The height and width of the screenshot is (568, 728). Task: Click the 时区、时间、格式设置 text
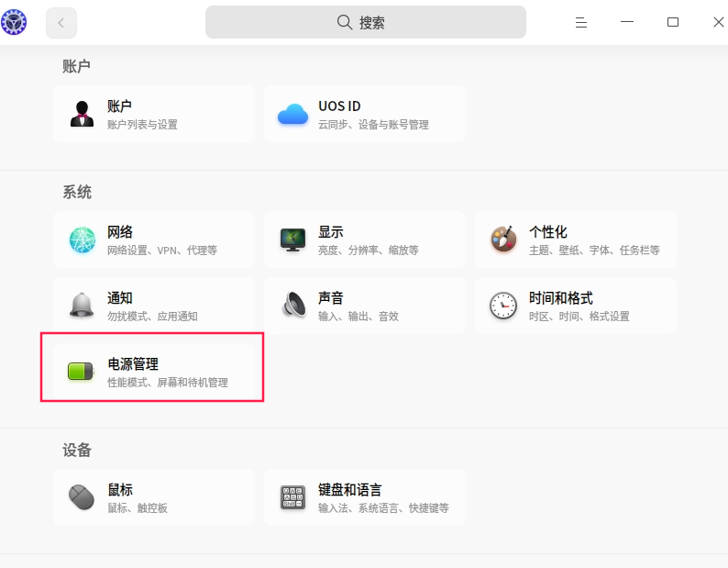click(579, 317)
